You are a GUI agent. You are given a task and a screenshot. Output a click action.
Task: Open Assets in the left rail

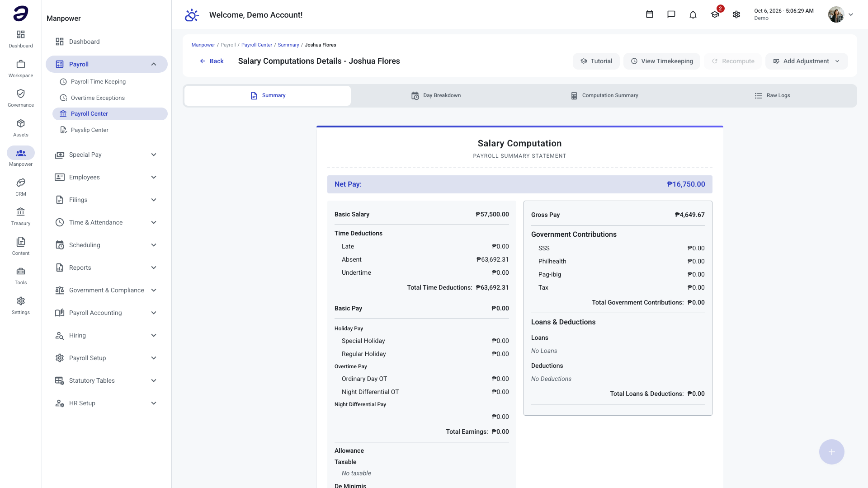(21, 128)
